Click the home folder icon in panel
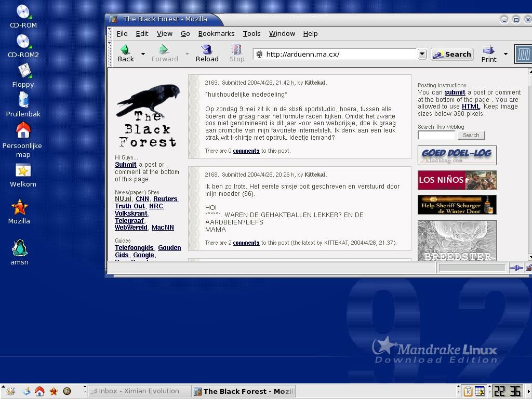 tap(39, 391)
